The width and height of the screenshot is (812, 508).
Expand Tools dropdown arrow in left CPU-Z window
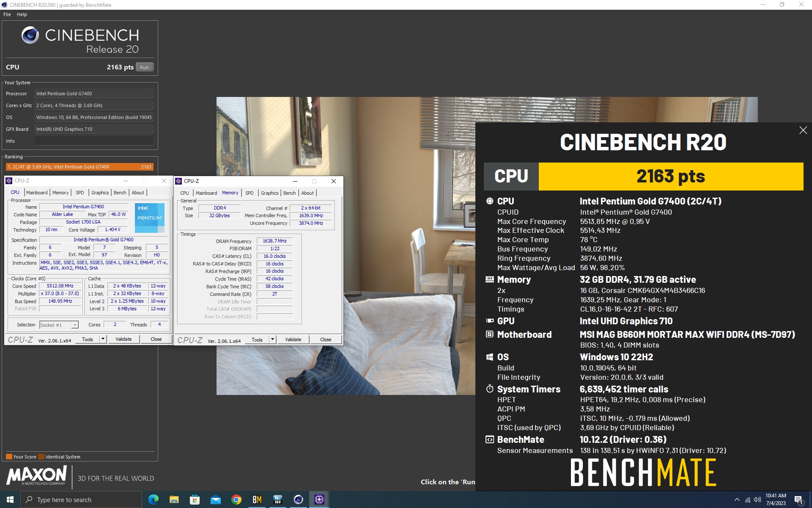102,339
